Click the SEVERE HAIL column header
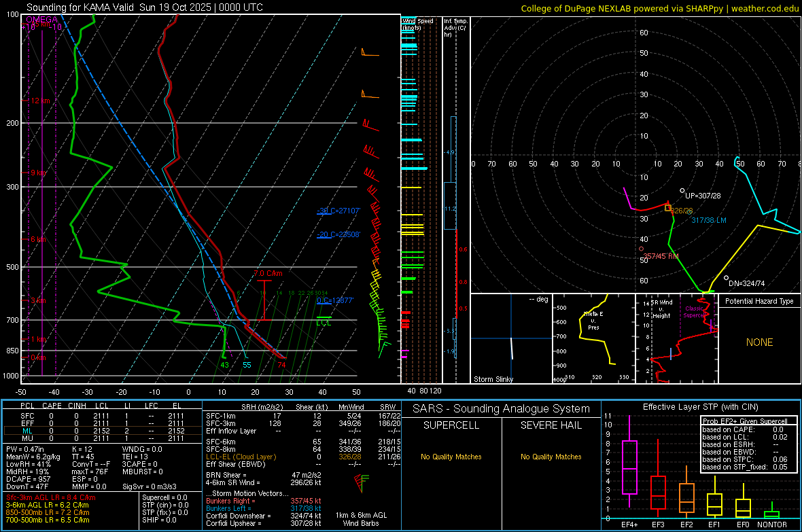The image size is (802, 532). coord(551,425)
